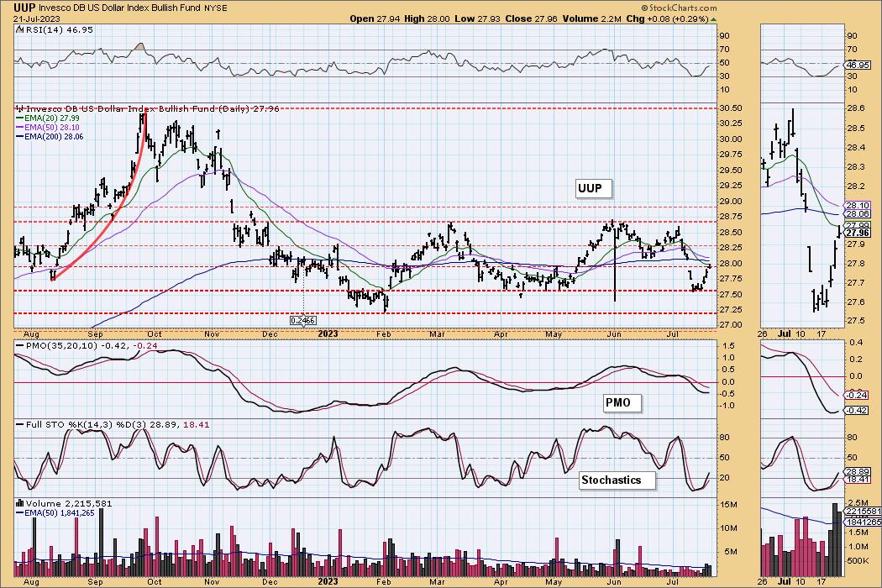Click the -0.42 PMO value tag
882x588 pixels.
point(857,410)
